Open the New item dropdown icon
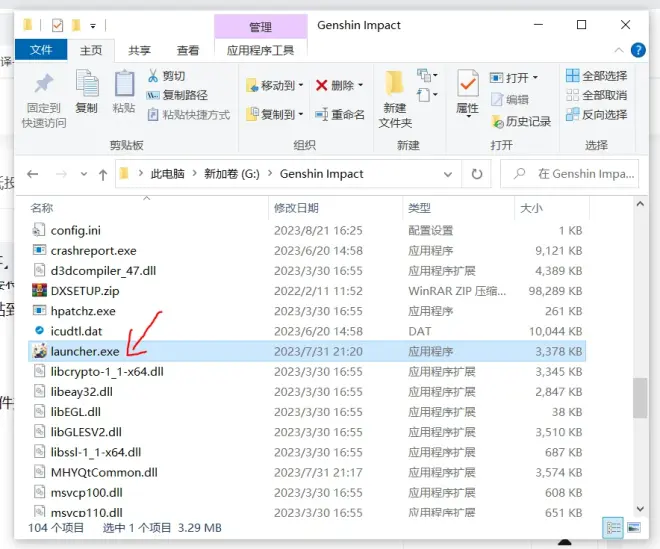 (x=427, y=76)
